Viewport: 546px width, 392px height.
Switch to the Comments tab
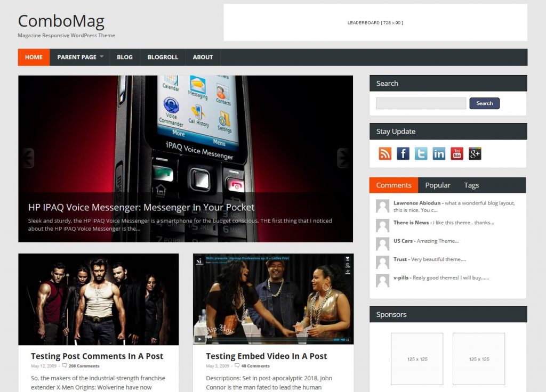pos(394,185)
